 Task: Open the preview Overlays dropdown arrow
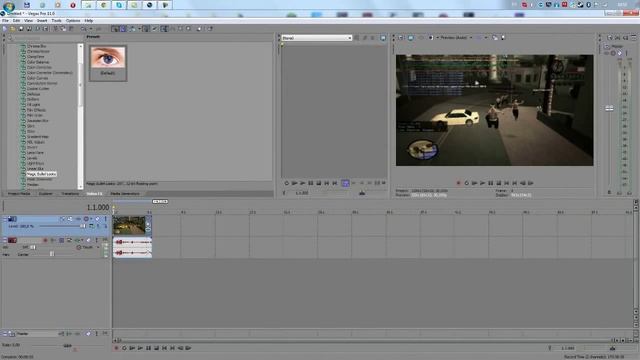point(486,38)
